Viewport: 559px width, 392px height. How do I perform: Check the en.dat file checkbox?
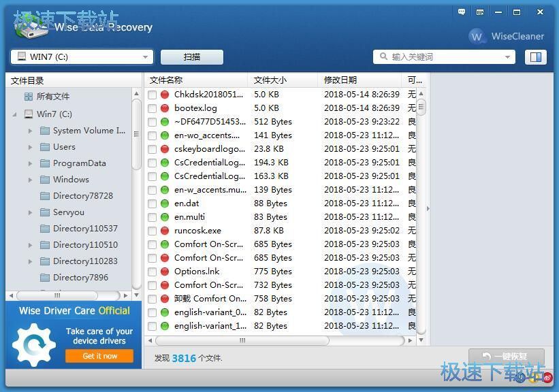tap(153, 204)
